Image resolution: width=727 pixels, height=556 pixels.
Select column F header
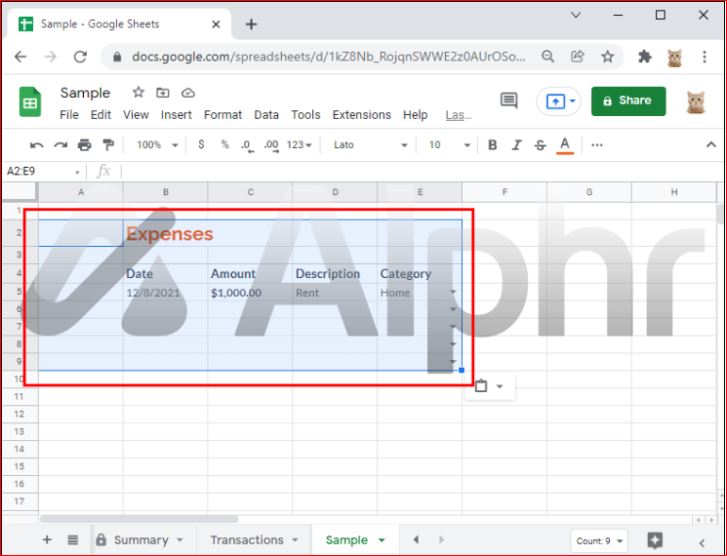pos(504,192)
